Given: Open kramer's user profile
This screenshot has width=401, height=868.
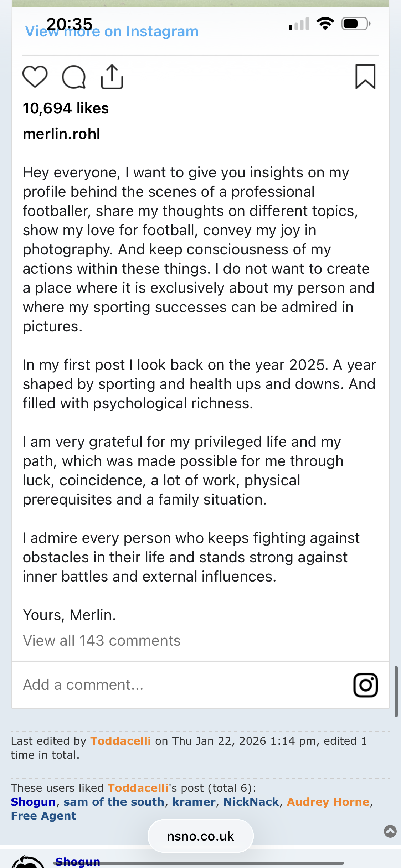Looking at the screenshot, I should coord(194,802).
